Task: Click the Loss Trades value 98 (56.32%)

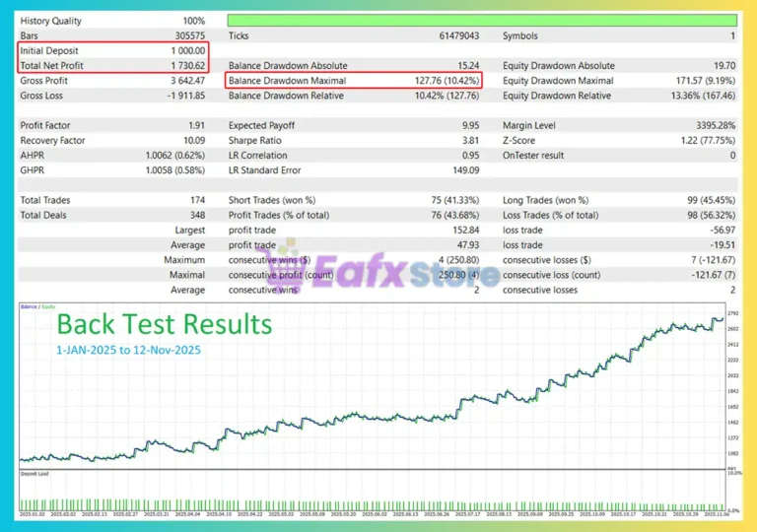Action: (711, 216)
